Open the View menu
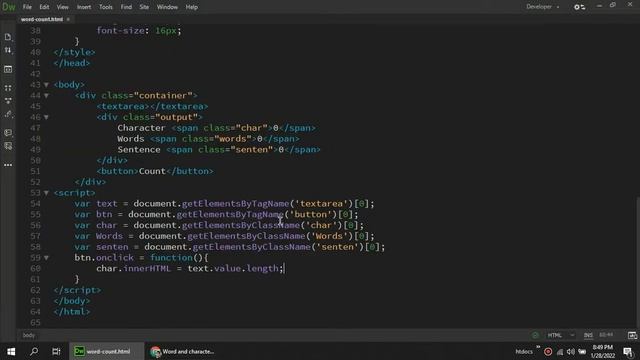The height and width of the screenshot is (360, 640). 62,7
